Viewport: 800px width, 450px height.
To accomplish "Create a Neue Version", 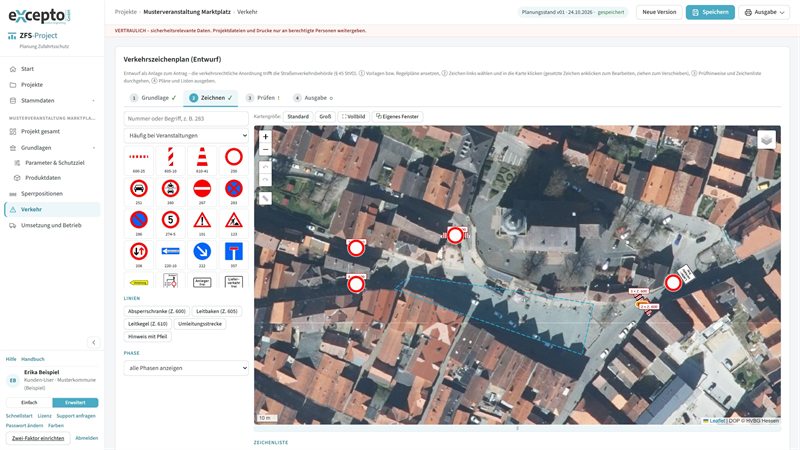I will coord(659,12).
